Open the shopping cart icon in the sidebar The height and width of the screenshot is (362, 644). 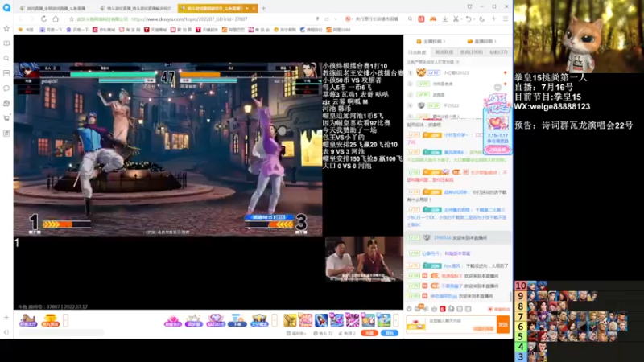click(x=6, y=118)
